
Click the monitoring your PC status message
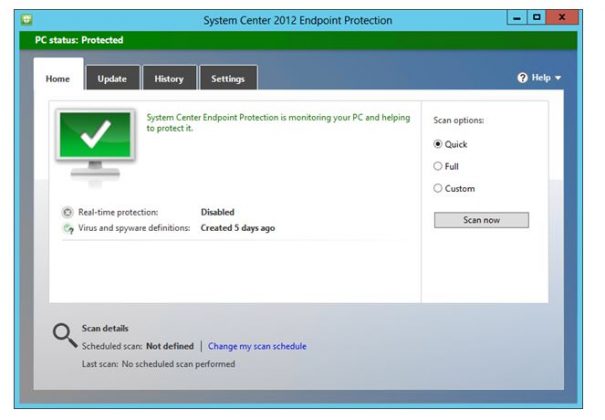click(x=278, y=123)
